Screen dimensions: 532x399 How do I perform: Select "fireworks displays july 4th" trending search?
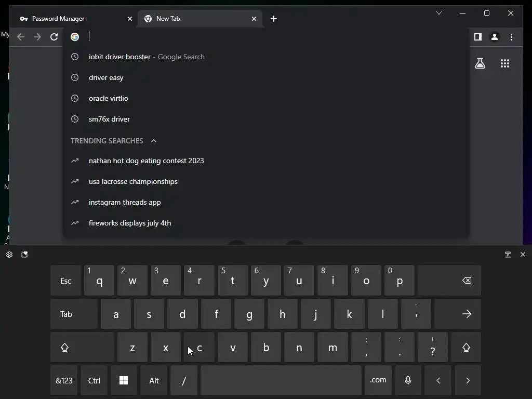[x=266, y=223]
